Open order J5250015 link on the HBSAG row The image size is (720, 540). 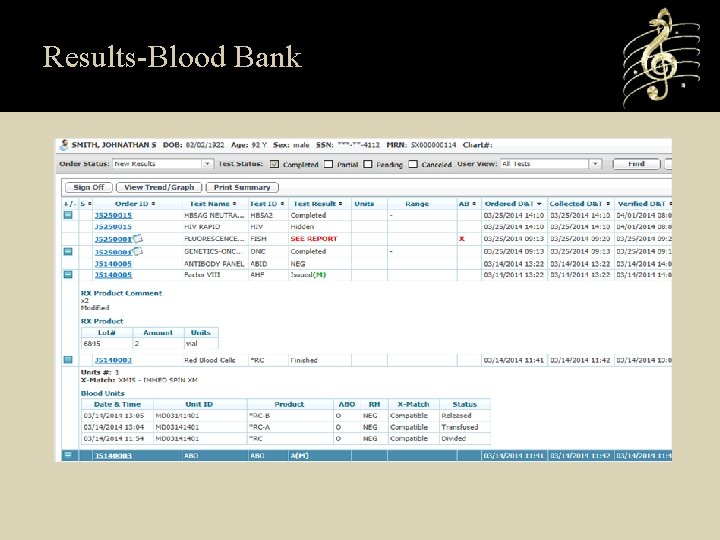click(x=113, y=215)
